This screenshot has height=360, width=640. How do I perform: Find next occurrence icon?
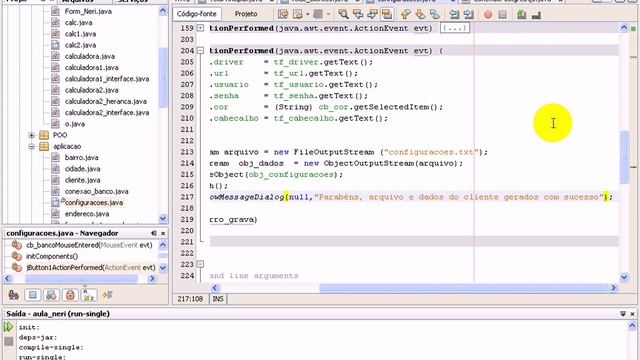pos(372,14)
